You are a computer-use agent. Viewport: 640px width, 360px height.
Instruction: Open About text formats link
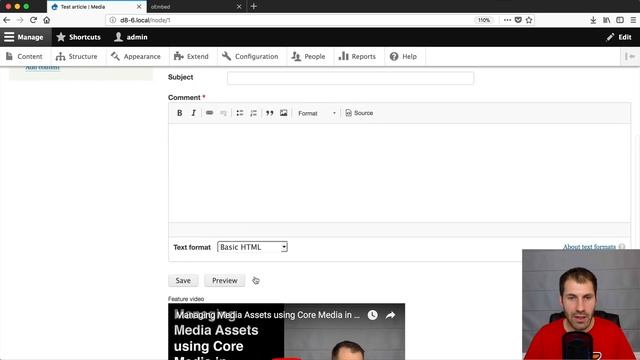coord(589,247)
